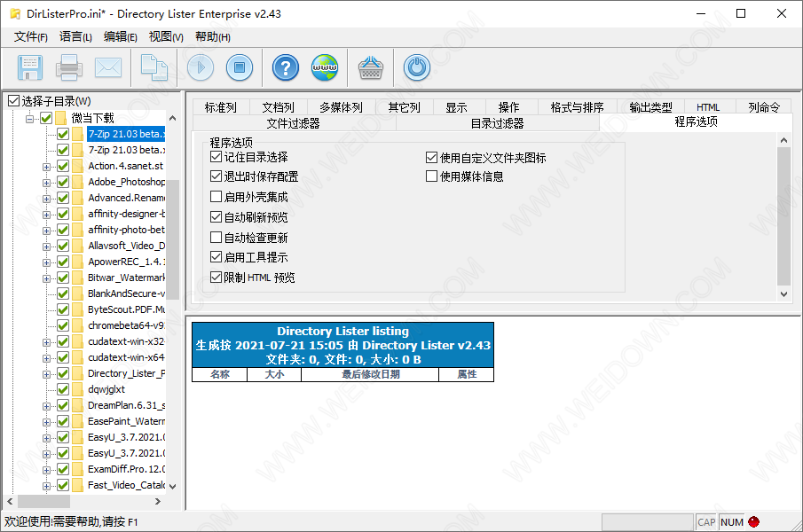Screen dimensions: 803x532
Task: Switch to the 标准列 tab
Action: [x=221, y=107]
